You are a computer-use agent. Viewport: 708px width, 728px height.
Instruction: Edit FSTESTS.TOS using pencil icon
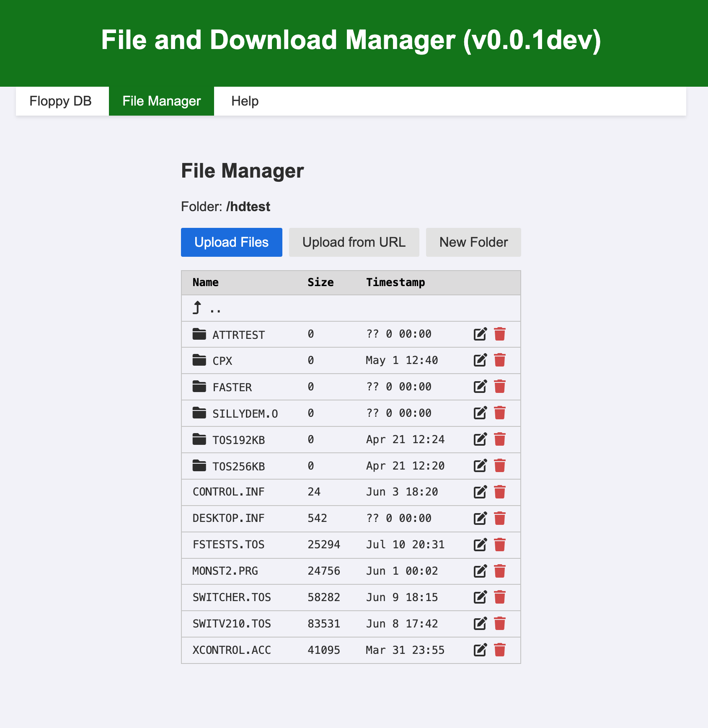[x=480, y=545]
